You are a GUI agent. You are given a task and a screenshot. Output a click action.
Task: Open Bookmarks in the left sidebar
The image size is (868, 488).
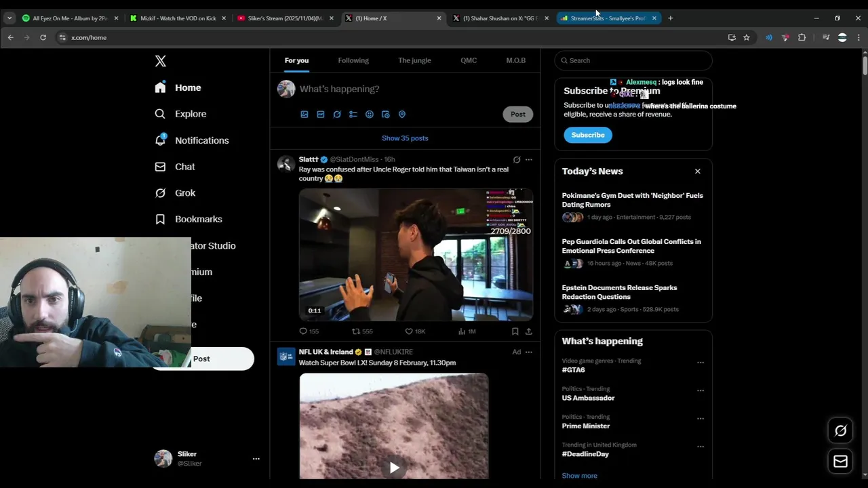(188, 219)
